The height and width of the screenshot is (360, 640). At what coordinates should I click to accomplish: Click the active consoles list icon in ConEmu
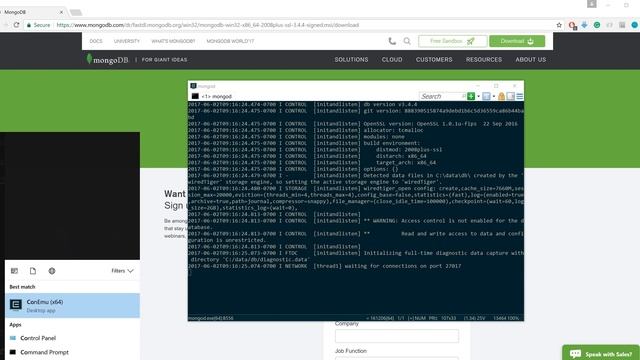click(x=486, y=96)
